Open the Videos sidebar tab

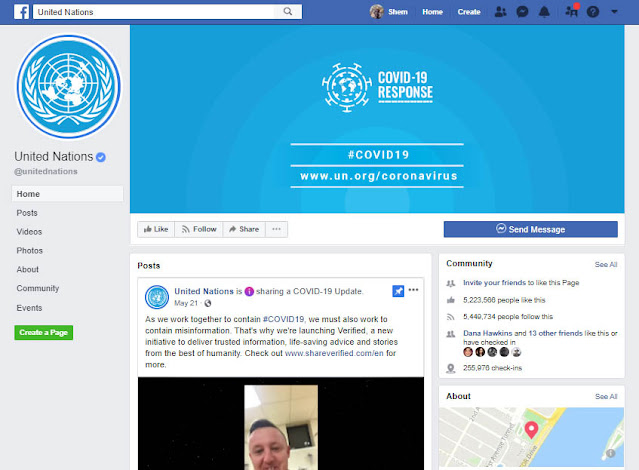click(x=29, y=232)
